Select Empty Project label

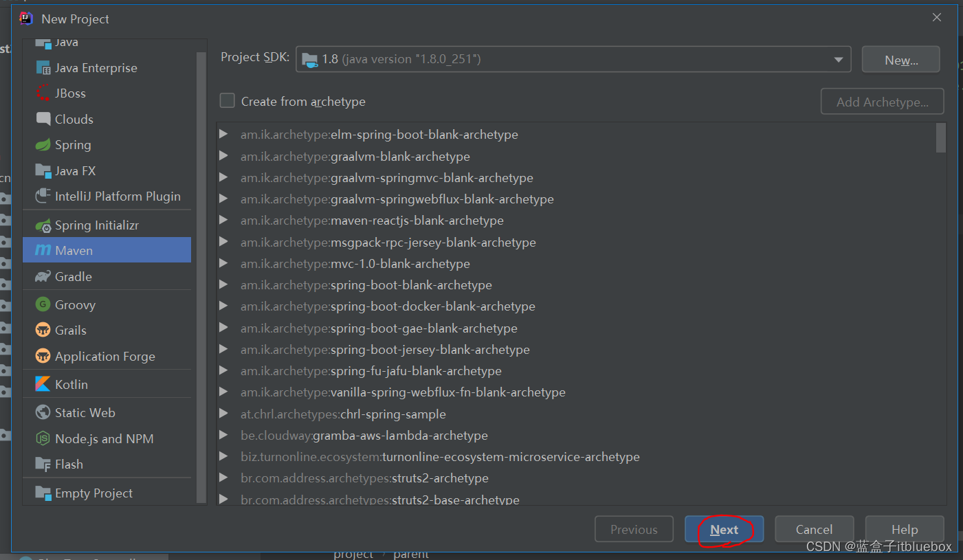93,493
